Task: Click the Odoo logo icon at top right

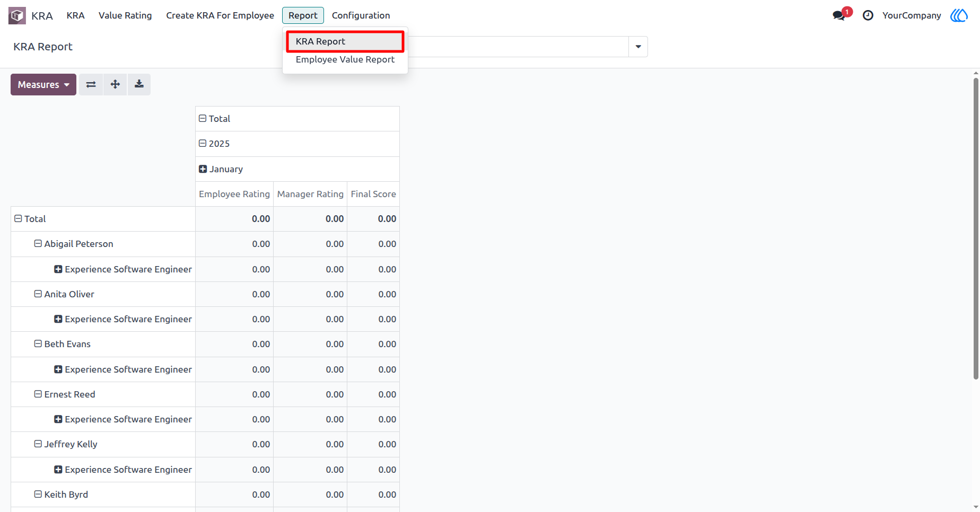Action: click(x=959, y=15)
